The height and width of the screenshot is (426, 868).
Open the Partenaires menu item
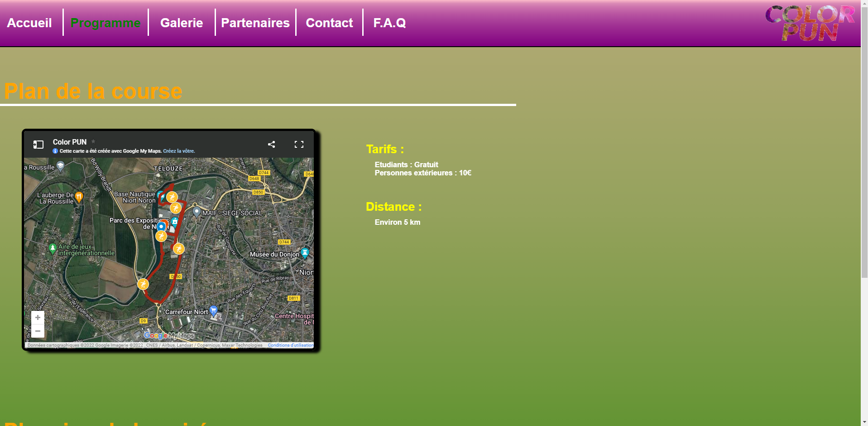click(255, 23)
